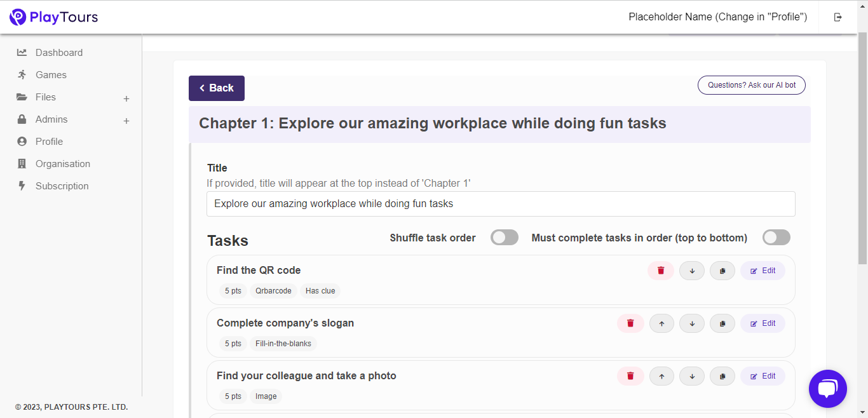Screen dimensions: 868x418
Task: Duplicate the 'Find the QR code' task
Action: point(722,271)
